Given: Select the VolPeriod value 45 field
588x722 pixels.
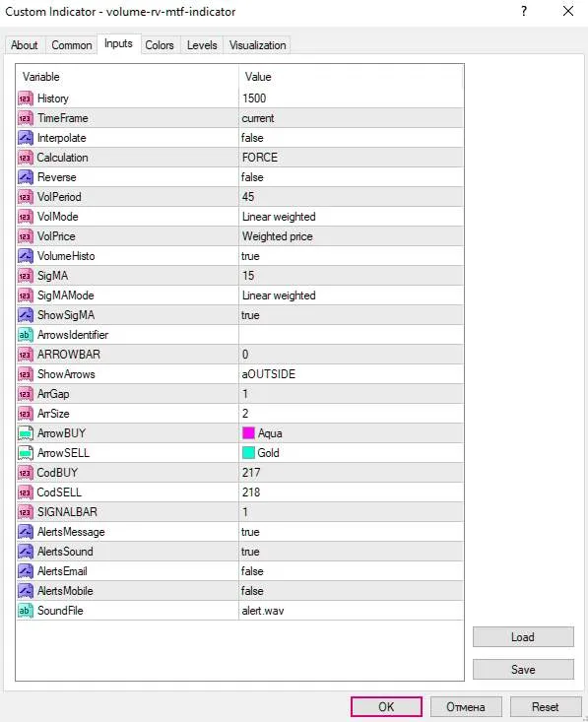Looking at the screenshot, I should tap(351, 197).
